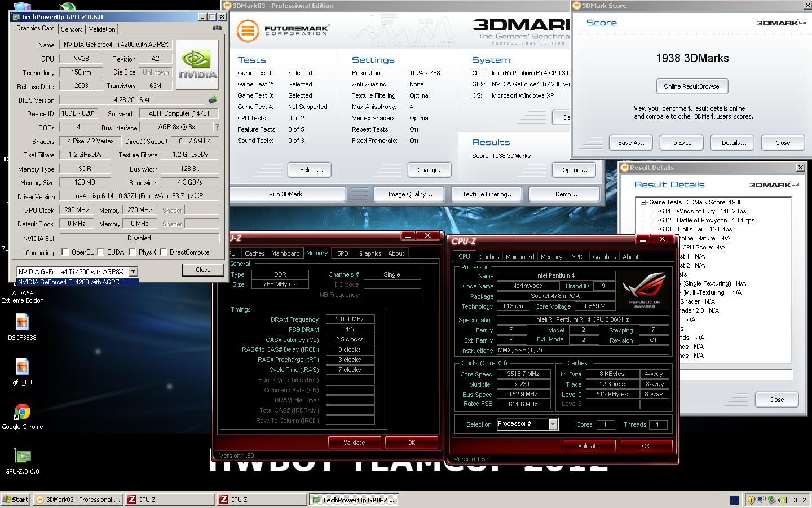Click the HU language indicator in taskbar

[734, 500]
